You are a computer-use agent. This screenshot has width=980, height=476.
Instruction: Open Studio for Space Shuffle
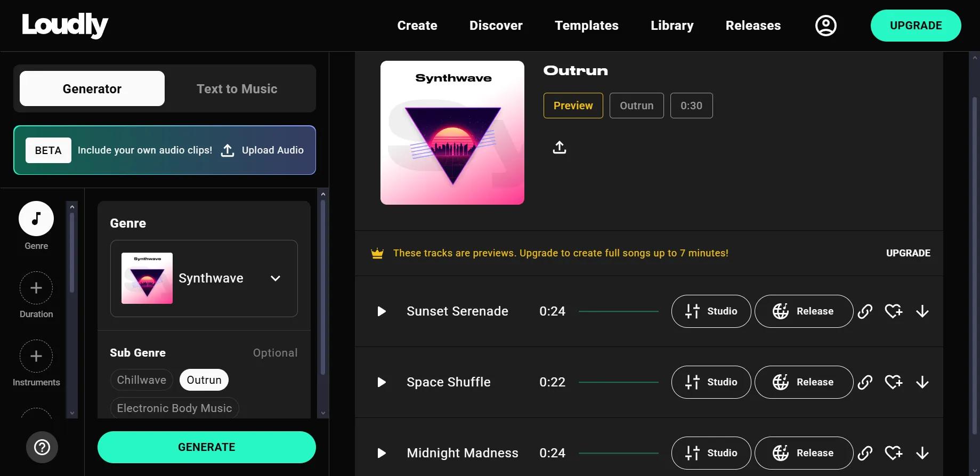[711, 382]
